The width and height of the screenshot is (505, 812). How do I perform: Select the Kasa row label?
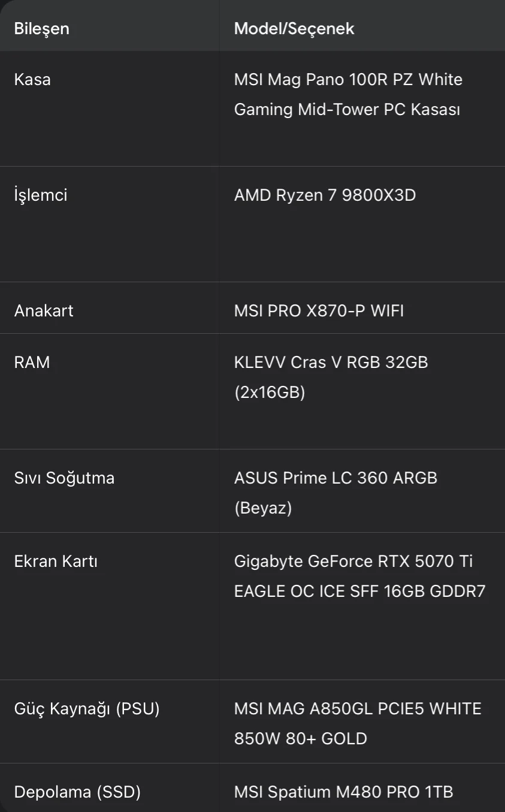(32, 79)
